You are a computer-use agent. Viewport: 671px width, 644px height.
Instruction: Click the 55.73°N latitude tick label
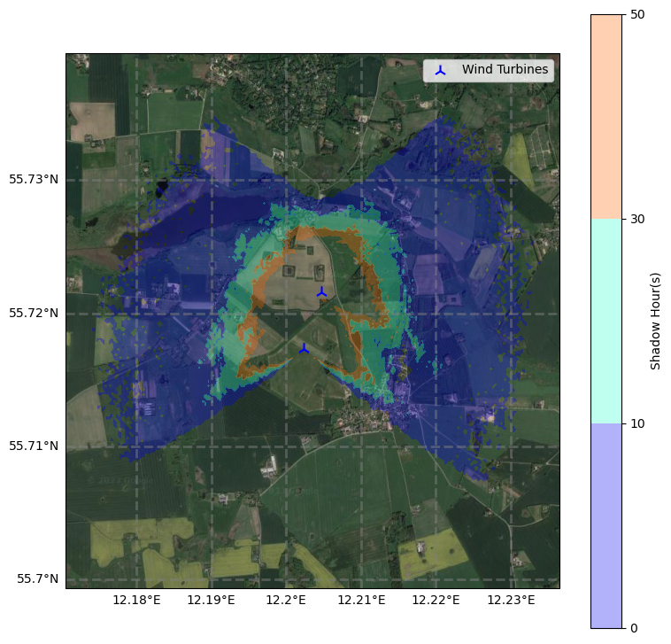tap(34, 180)
